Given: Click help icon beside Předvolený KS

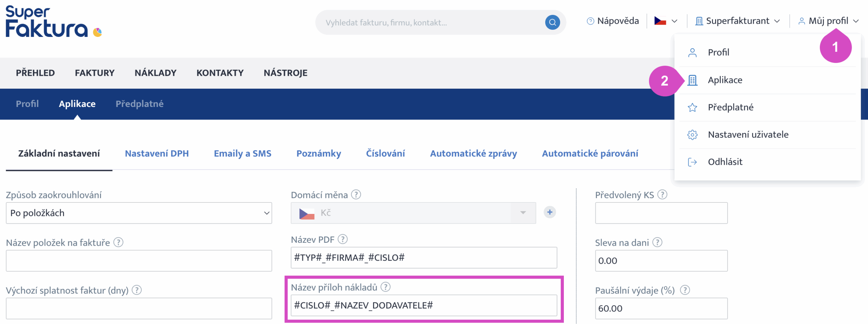Looking at the screenshot, I should point(662,195).
